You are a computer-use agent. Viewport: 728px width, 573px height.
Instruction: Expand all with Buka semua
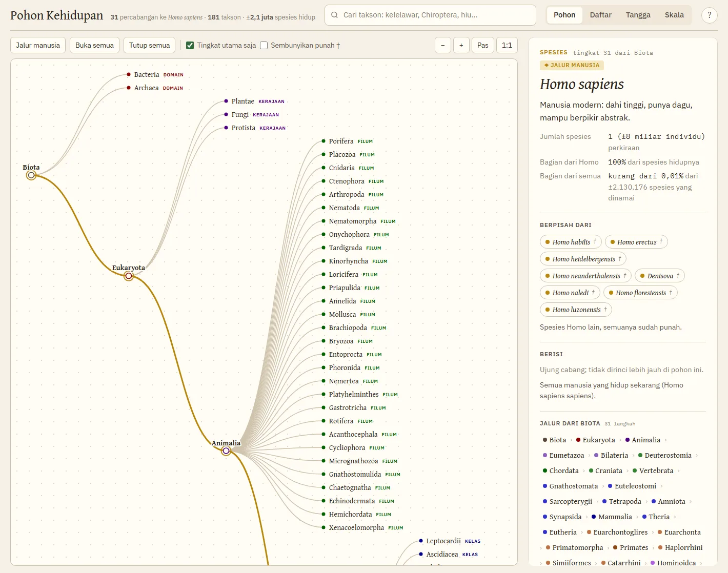click(x=94, y=45)
